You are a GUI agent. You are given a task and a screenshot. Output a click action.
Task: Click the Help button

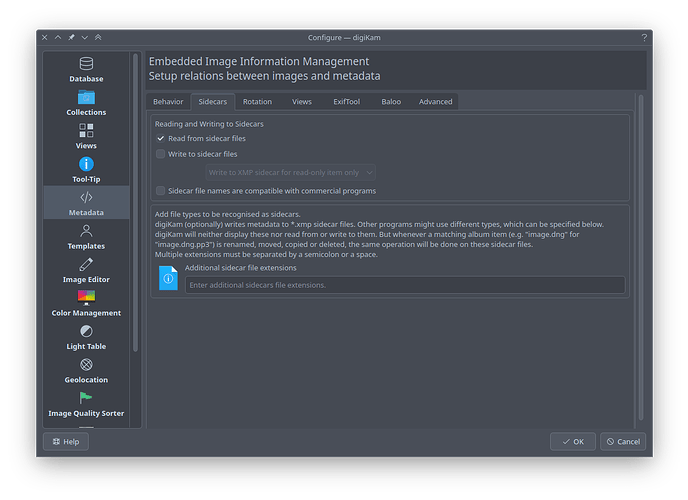point(66,442)
